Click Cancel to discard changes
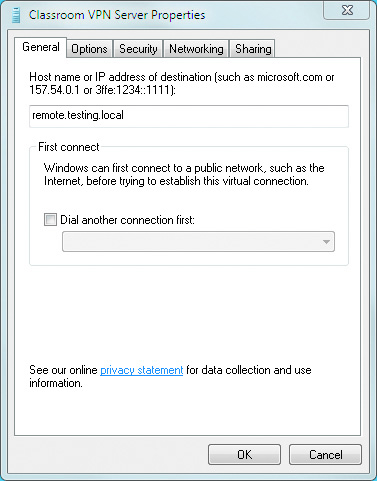 (x=325, y=454)
